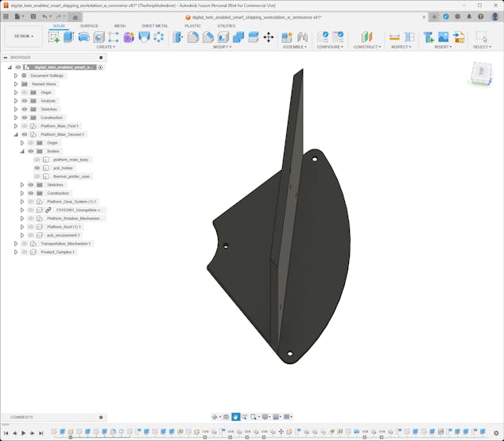Open the Surface tab
The image size is (504, 441).
pos(89,25)
